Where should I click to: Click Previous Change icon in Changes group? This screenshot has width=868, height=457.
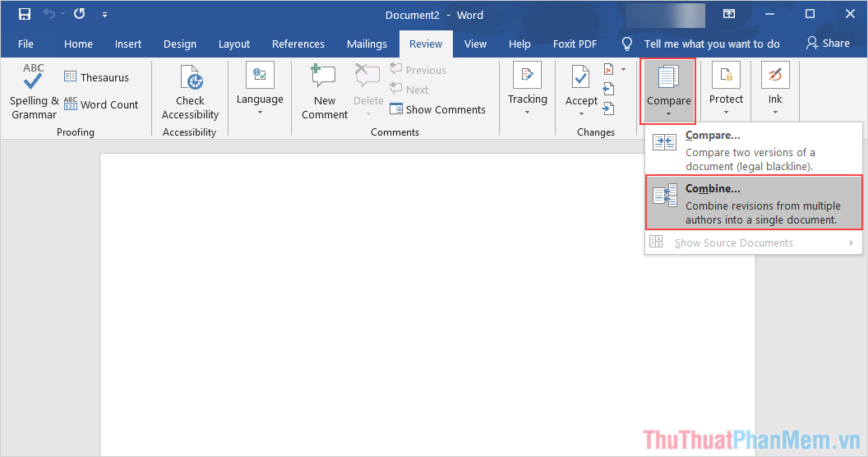click(x=608, y=89)
